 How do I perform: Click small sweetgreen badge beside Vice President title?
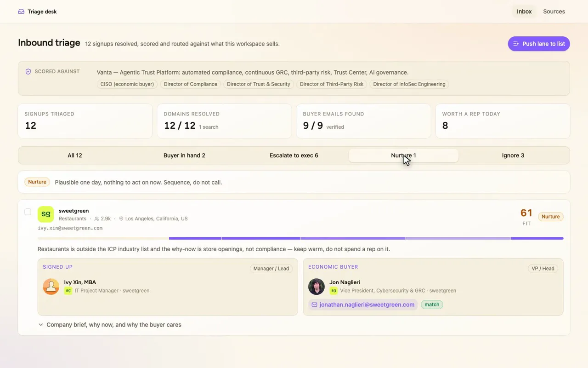coord(334,291)
